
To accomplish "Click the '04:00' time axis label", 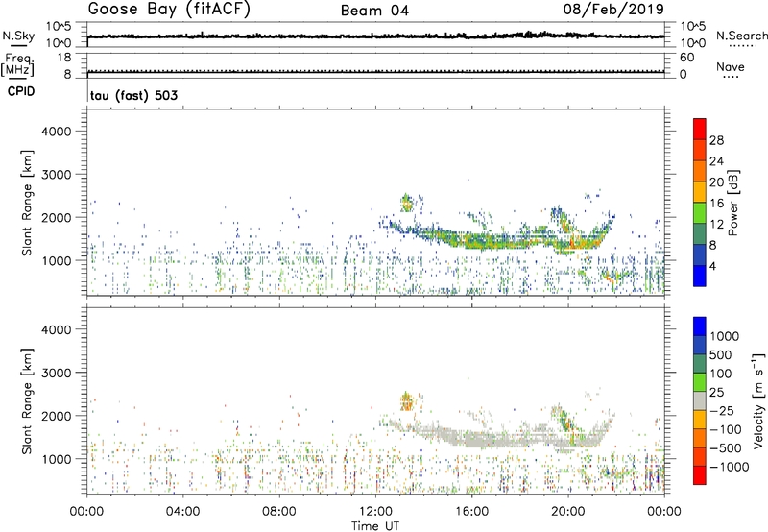I will click(x=182, y=512).
